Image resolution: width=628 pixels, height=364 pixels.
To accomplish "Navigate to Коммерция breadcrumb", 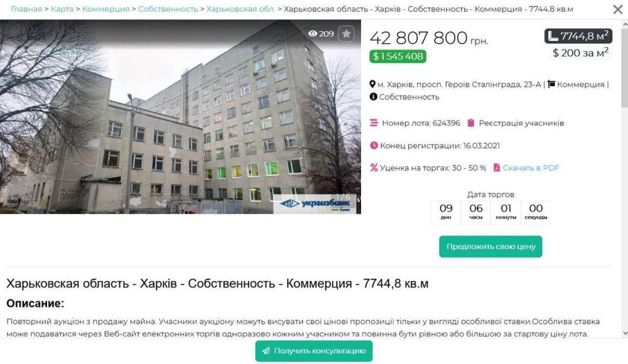I will point(106,9).
